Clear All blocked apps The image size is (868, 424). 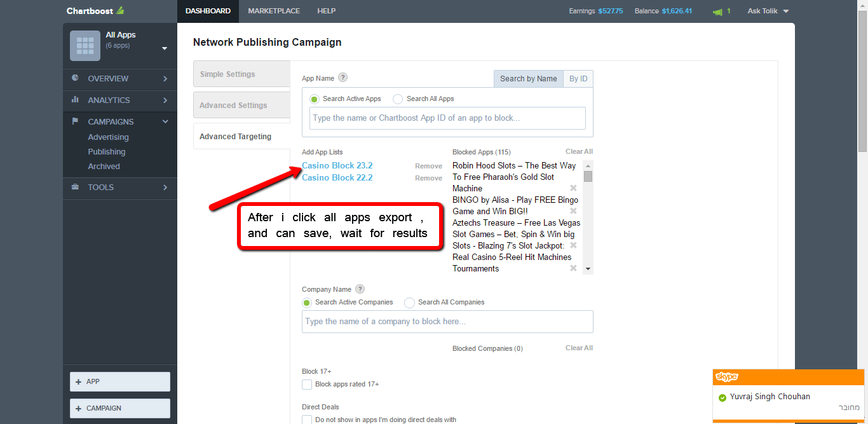[579, 151]
